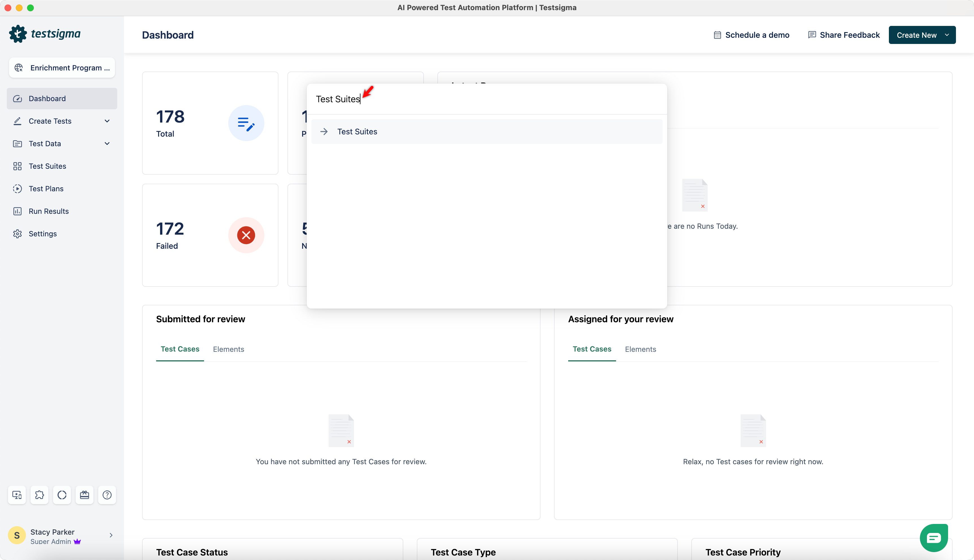Click the dashed circle icon in sidebar
This screenshot has width=974, height=560.
point(62,495)
